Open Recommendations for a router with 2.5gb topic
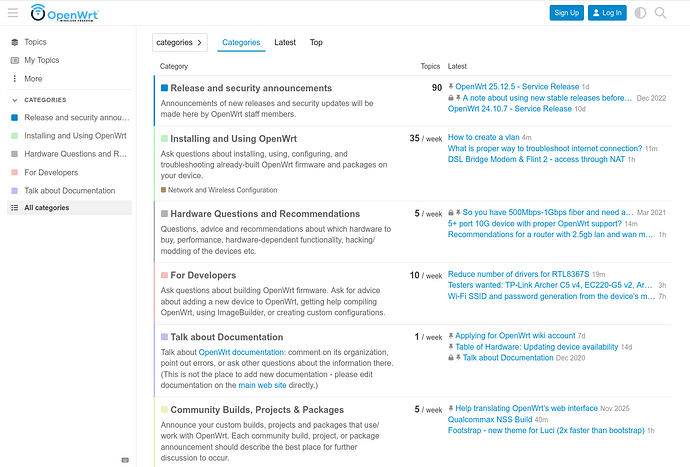 (550, 235)
